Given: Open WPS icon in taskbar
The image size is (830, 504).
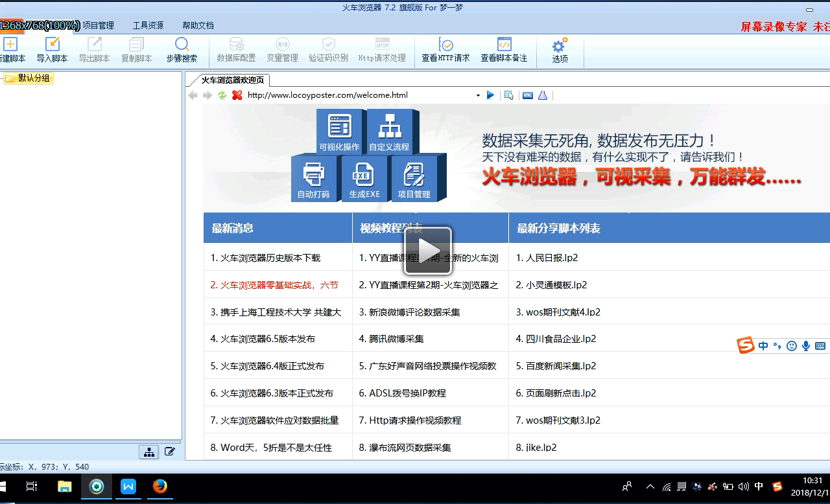Looking at the screenshot, I should [x=128, y=486].
